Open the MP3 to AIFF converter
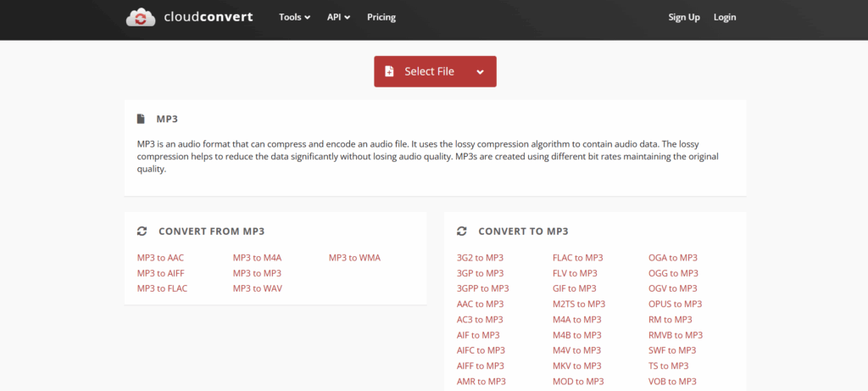 tap(161, 273)
